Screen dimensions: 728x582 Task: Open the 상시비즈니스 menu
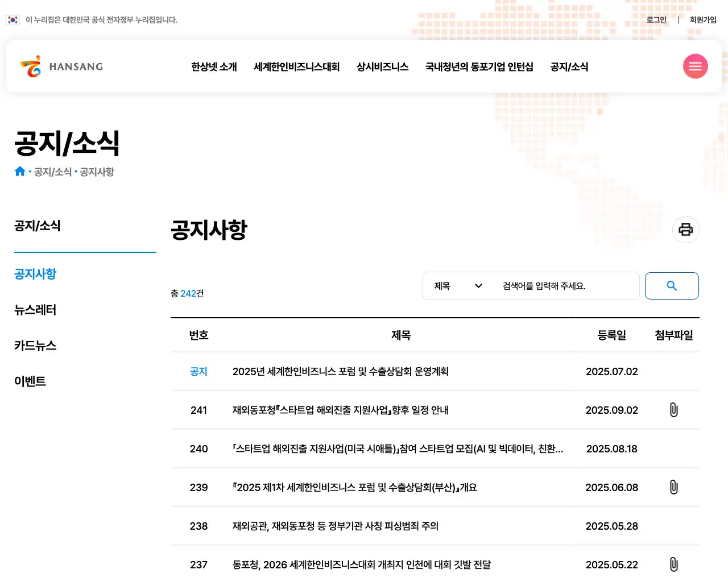[x=383, y=66]
